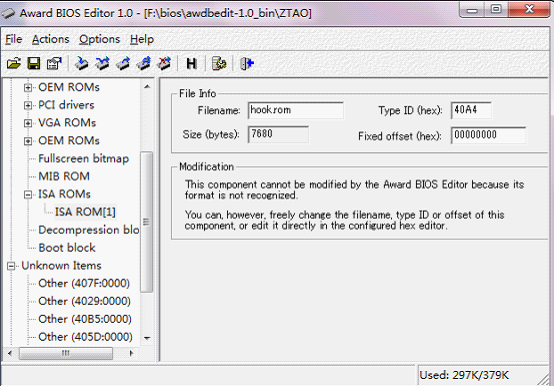Click the Filename field containing hook.rom
The image size is (554, 386).
(x=296, y=110)
